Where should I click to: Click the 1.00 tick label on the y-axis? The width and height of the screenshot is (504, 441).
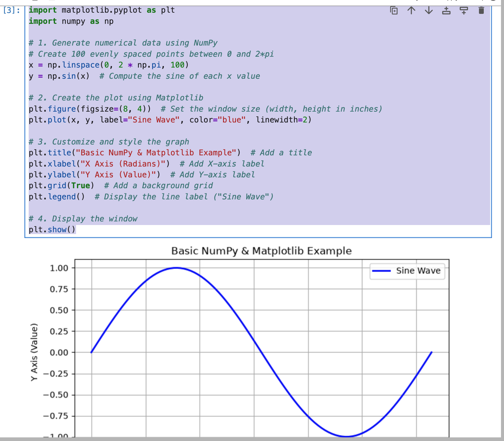pos(59,268)
